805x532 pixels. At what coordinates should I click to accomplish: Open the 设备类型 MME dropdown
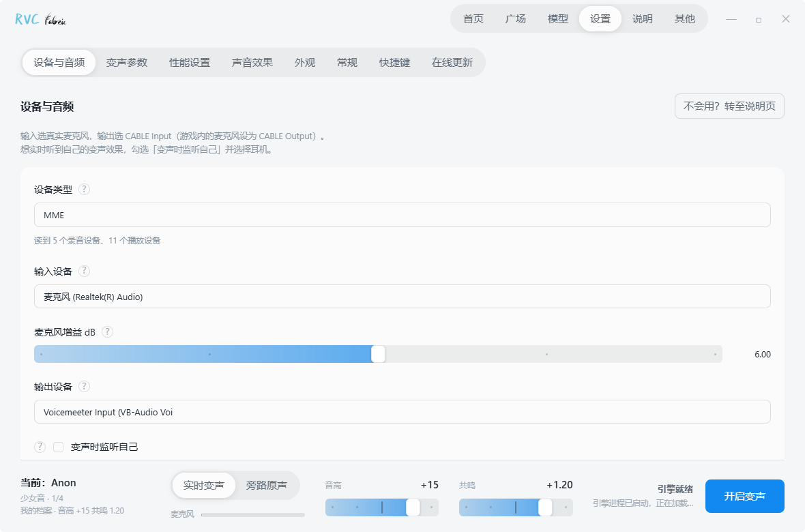(402, 215)
